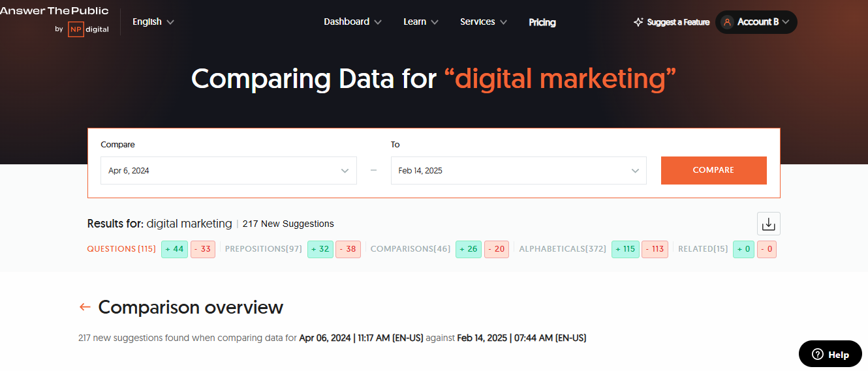Screen dimensions: 868x371
Task: Switch to the PREPOSITIONS[97] tab
Action: click(263, 249)
